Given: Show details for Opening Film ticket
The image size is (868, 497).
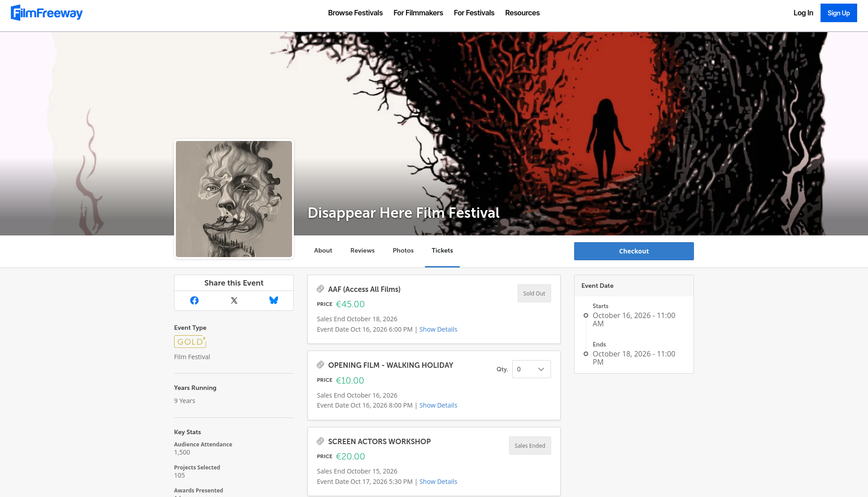Looking at the screenshot, I should tap(438, 405).
